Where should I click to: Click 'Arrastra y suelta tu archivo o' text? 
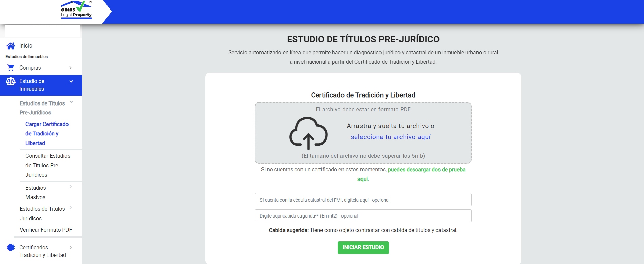(x=391, y=126)
